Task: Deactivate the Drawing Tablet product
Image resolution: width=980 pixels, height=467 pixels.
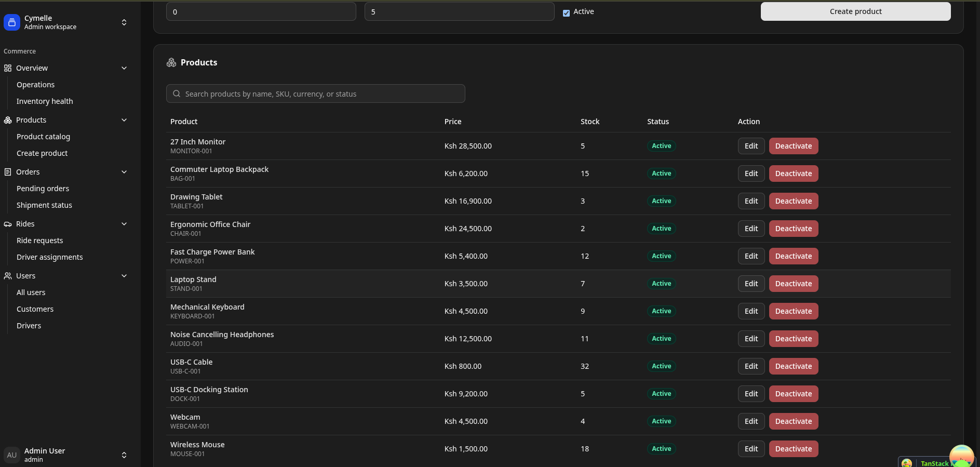Action: point(794,201)
